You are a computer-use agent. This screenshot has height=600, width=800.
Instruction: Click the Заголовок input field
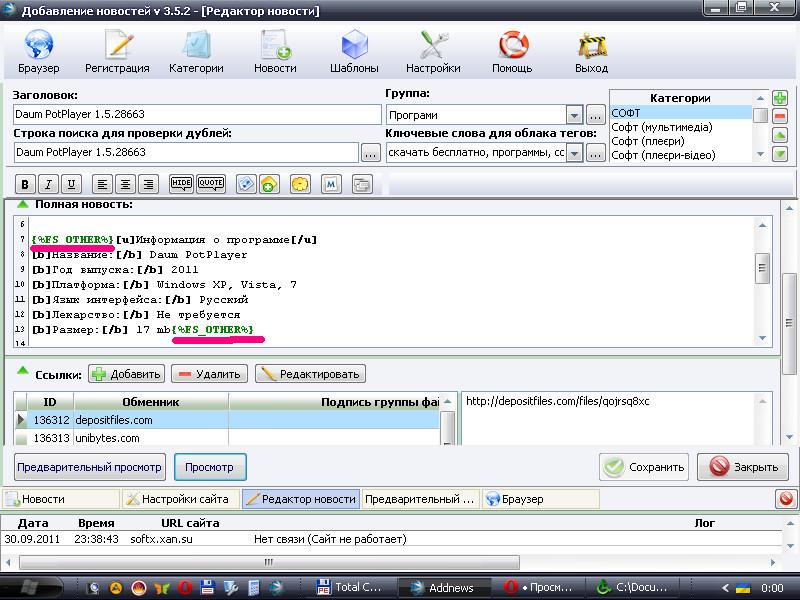(197, 114)
